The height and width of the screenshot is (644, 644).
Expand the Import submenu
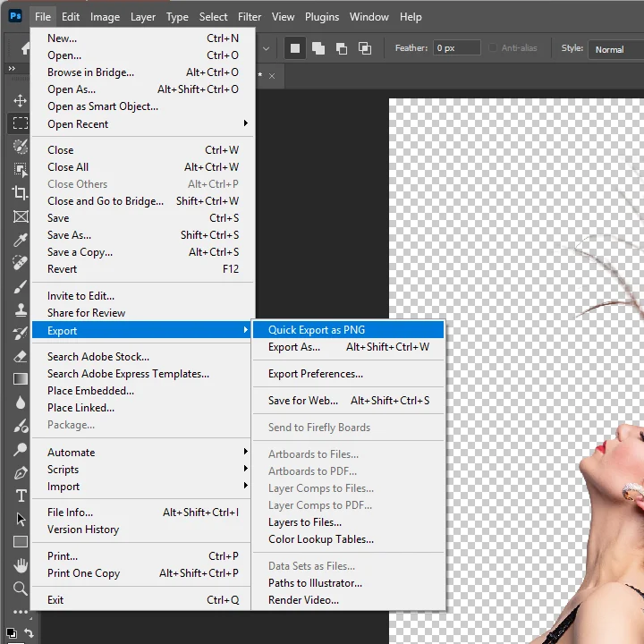[143, 487]
